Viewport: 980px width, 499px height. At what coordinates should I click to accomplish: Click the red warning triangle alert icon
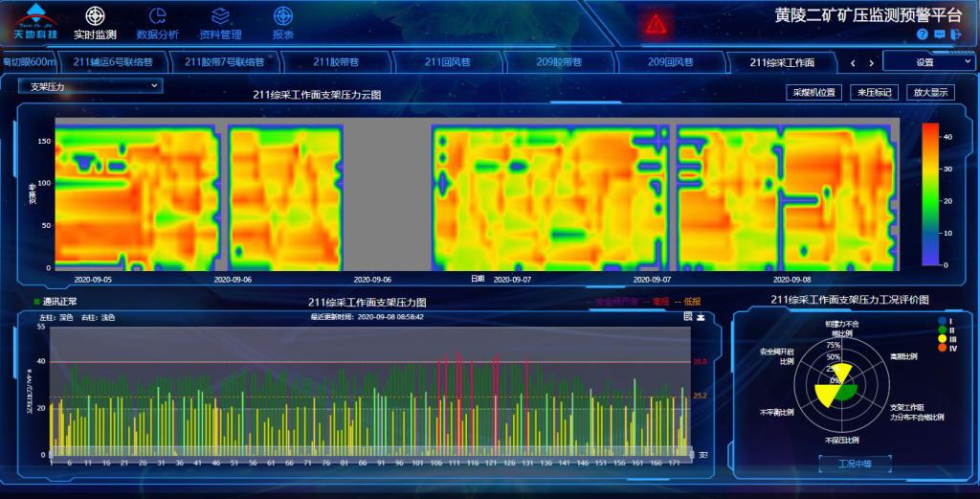pos(655,24)
